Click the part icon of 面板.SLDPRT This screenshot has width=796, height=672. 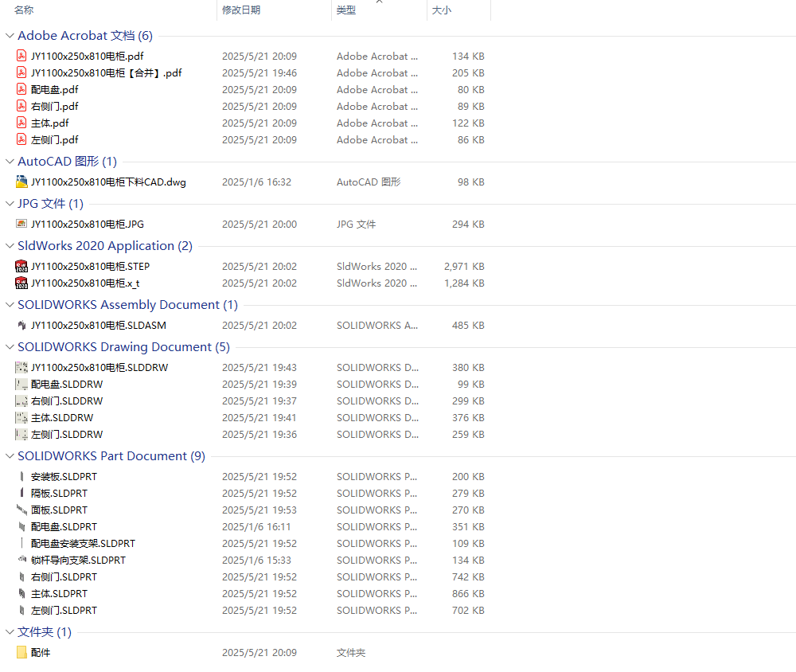pos(21,510)
